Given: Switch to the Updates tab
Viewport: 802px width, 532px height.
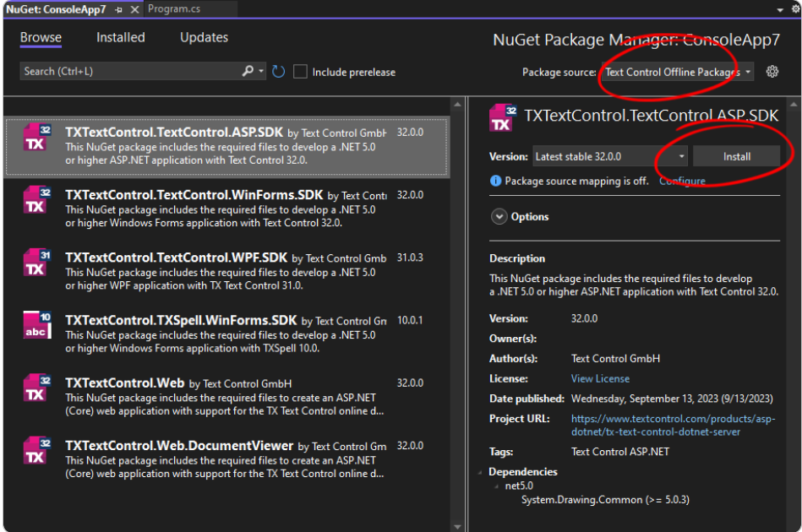Looking at the screenshot, I should tap(204, 37).
